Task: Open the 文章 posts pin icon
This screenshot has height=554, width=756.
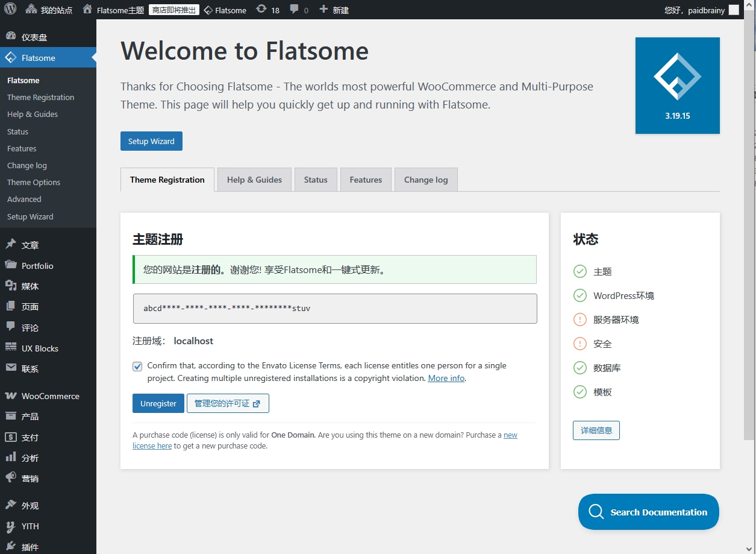Action: [11, 245]
